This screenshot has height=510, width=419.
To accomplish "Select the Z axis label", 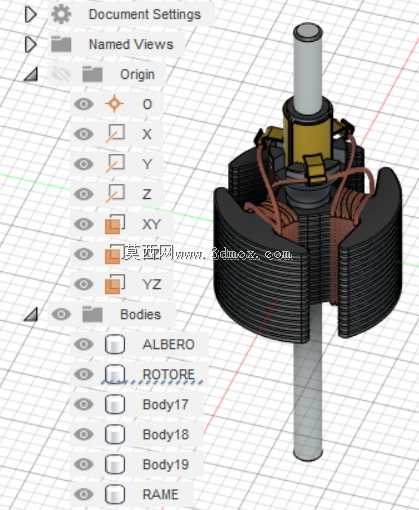I will (x=147, y=194).
